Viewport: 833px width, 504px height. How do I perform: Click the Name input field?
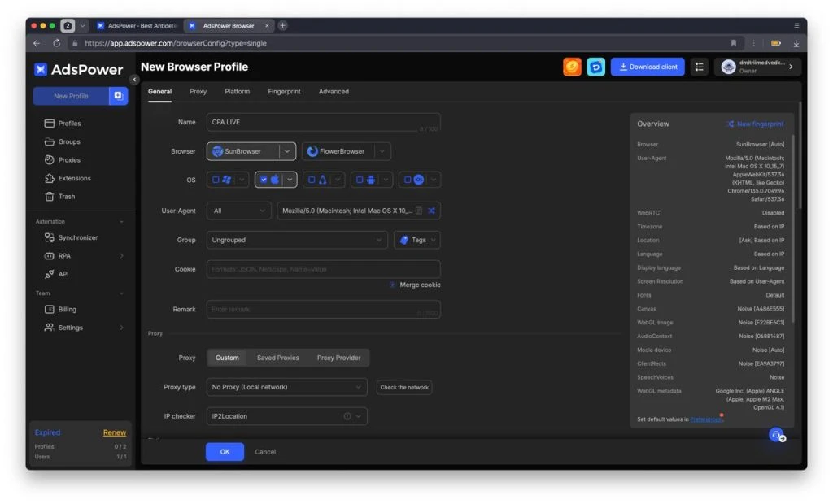323,122
